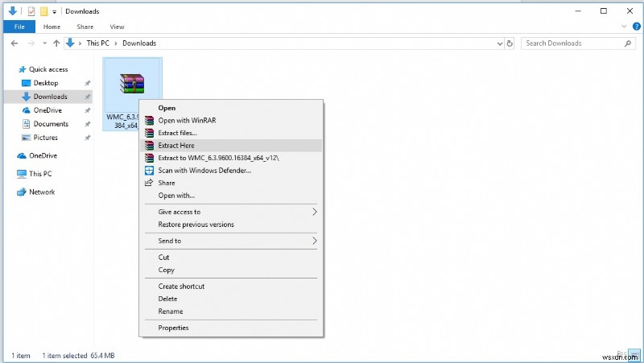This screenshot has height=363, width=644.
Task: Click breadcrumb arrow before This PC
Action: coord(80,43)
